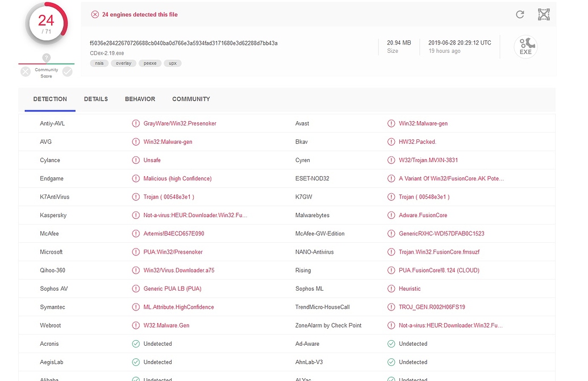This screenshot has width=588, height=381.
Task: Upvote the file with the Community Score checkmark
Action: pos(67,72)
